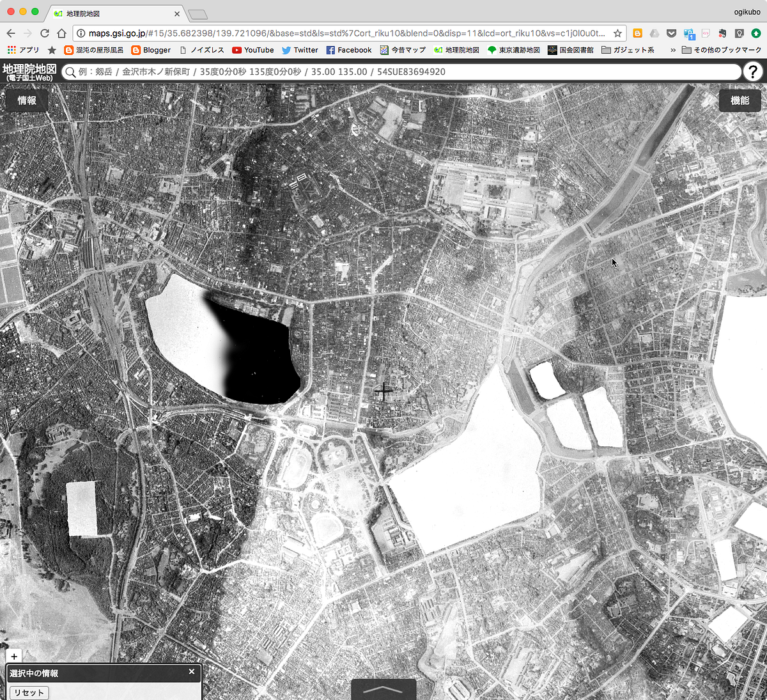Viewport: 767px width, 700px height.
Task: Click the search magnifier icon in map search
Action: (70, 72)
